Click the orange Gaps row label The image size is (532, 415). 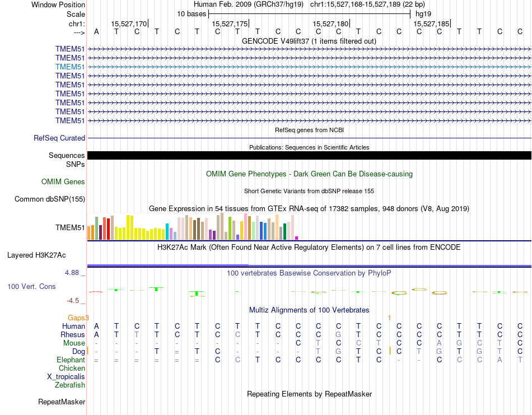pyautogui.click(x=77, y=318)
